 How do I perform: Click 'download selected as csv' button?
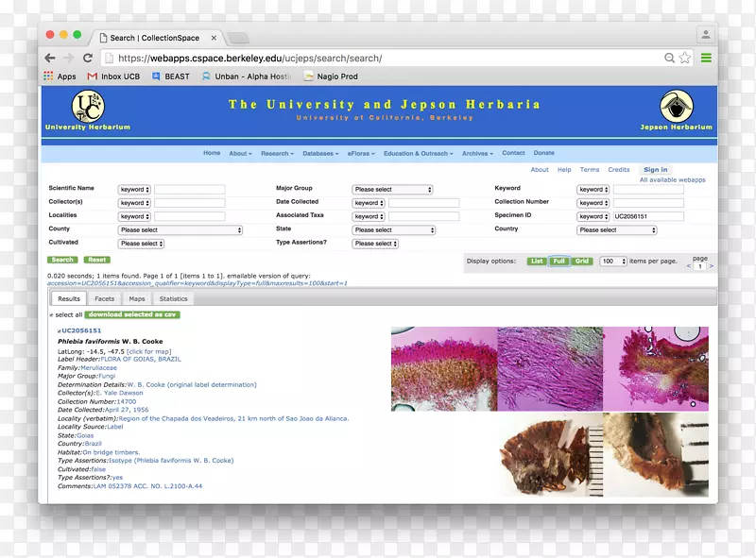[x=132, y=314]
